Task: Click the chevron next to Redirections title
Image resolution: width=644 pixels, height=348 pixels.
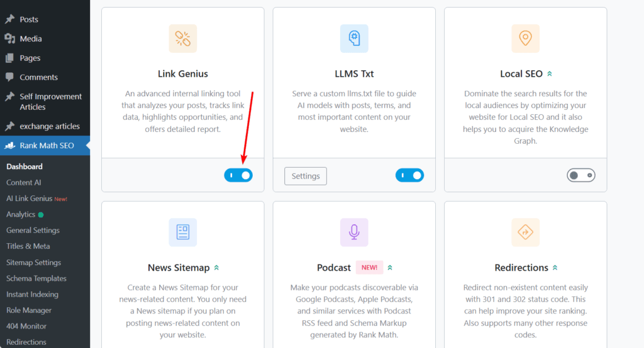Action: (x=555, y=268)
